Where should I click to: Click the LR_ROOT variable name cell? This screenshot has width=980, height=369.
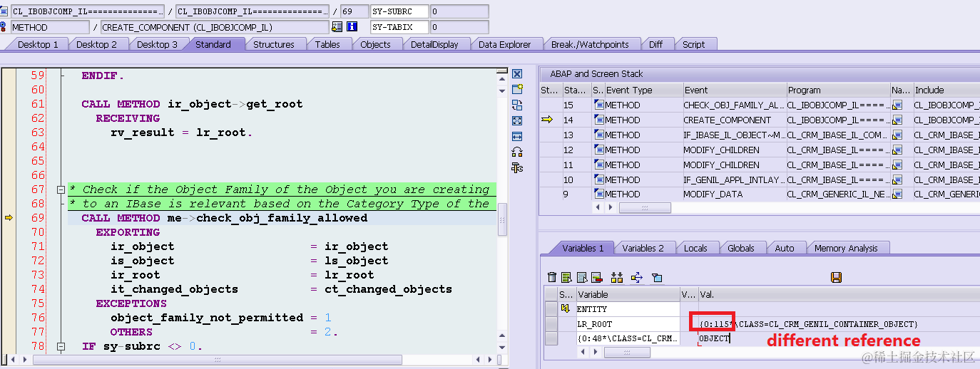[x=628, y=323]
